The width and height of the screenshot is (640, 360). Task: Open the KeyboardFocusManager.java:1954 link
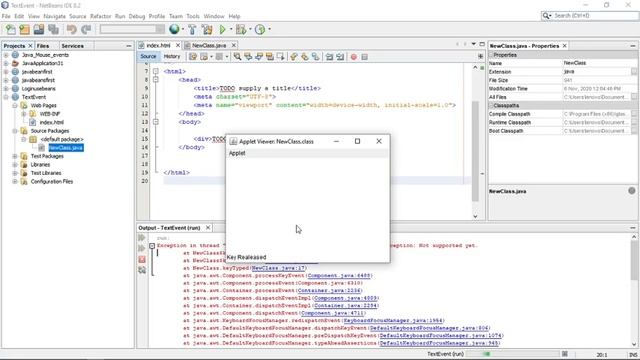tap(393, 321)
